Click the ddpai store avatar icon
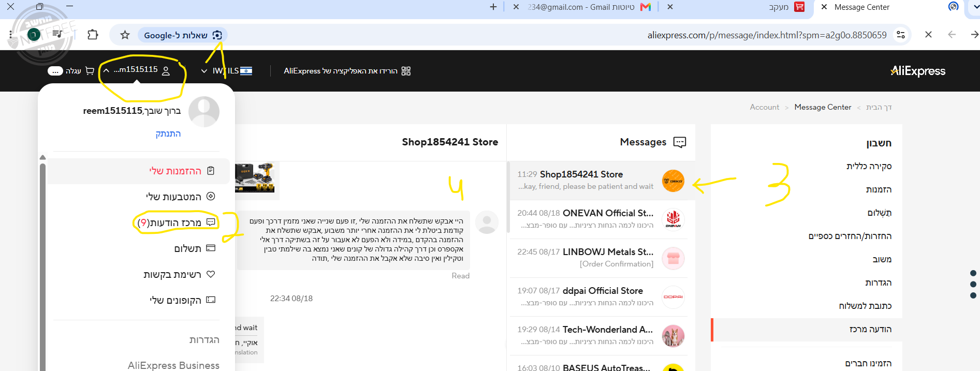The width and height of the screenshot is (980, 371). point(673,297)
